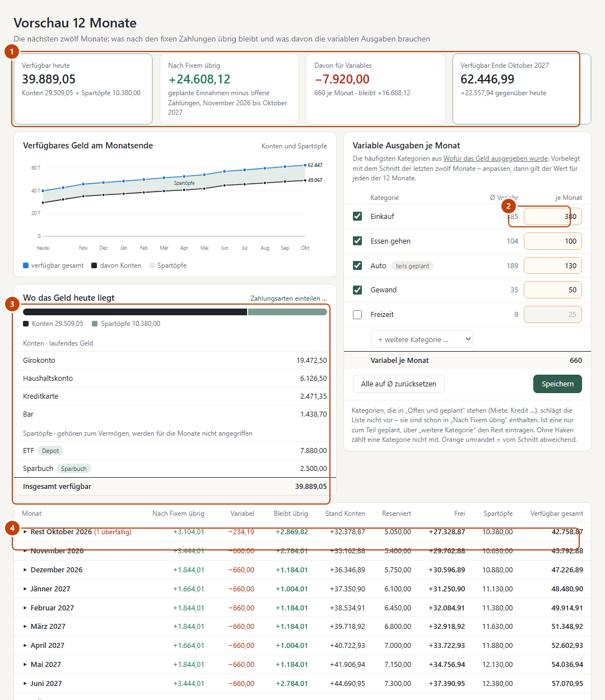Open the Juni 2027 row disclosure triangle

(x=25, y=684)
